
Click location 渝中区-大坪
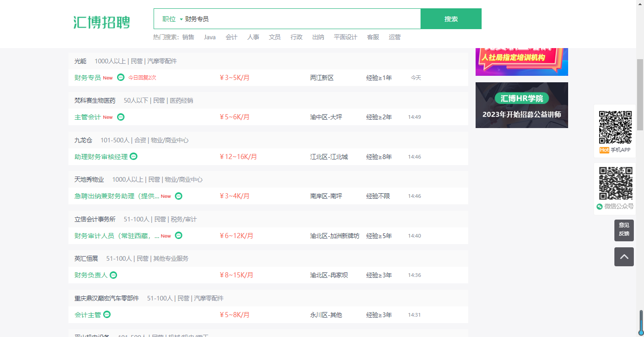click(326, 117)
